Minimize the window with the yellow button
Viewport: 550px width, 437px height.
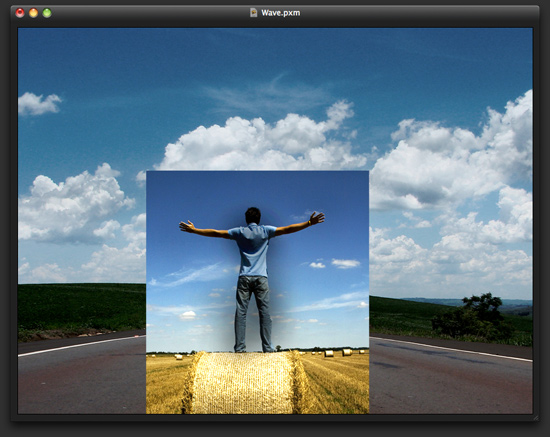click(x=33, y=13)
